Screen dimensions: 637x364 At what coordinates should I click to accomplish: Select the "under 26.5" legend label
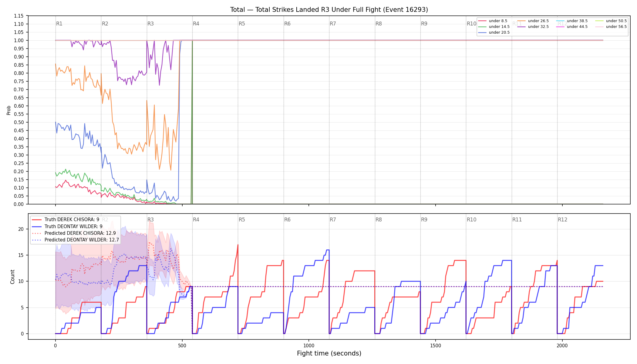click(538, 21)
